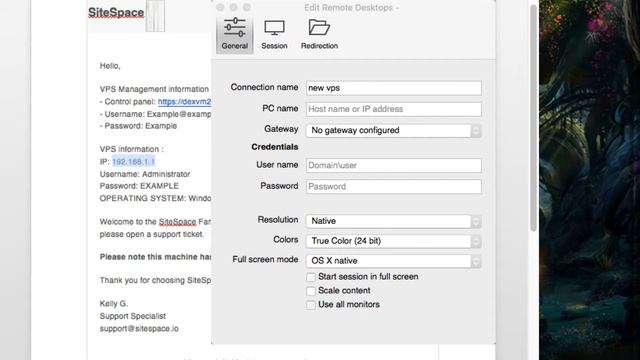Check Use all monitors option
The image size is (640, 360).
pos(311,305)
